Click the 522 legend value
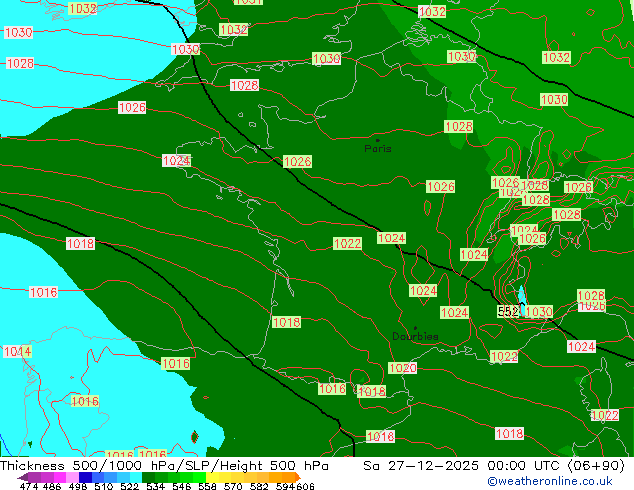This screenshot has height=490, width=634. (129, 486)
